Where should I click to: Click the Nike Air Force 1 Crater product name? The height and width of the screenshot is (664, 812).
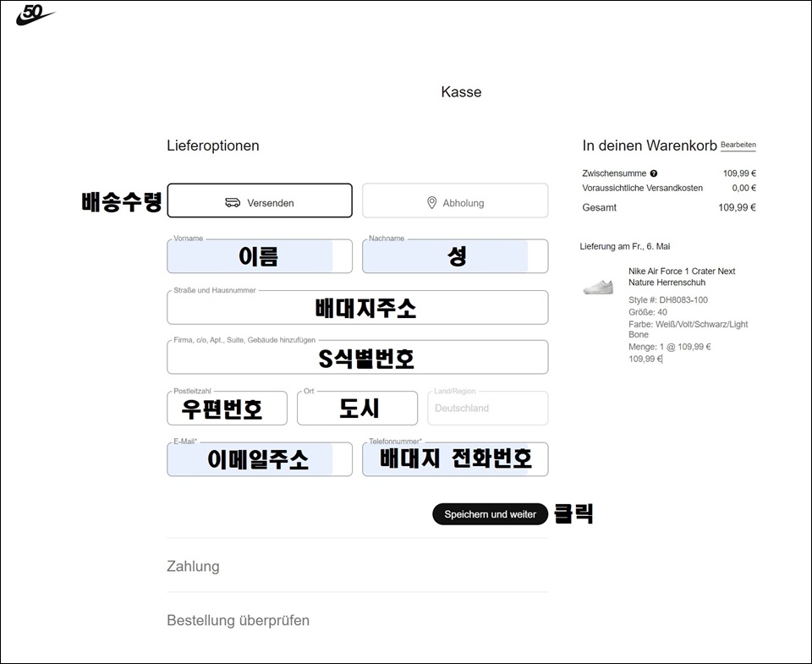[x=682, y=277]
